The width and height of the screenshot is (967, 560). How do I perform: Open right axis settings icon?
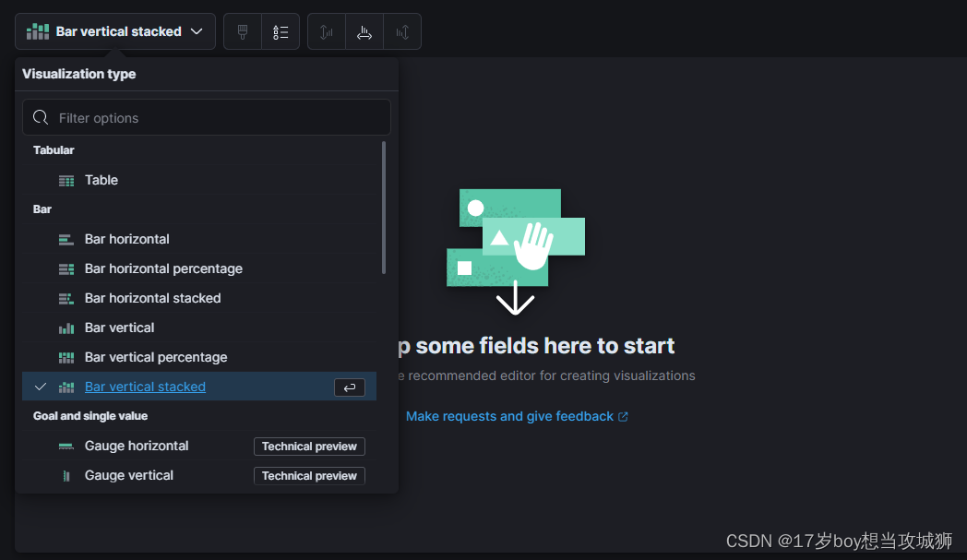[402, 31]
